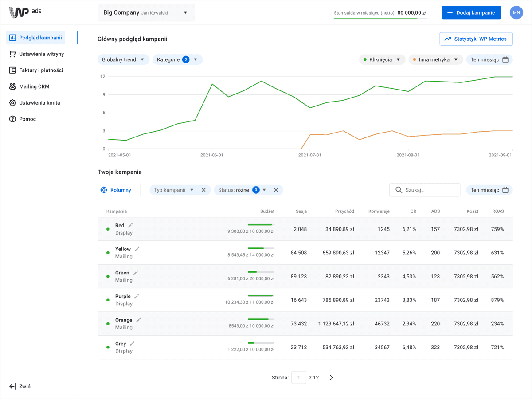Click the WP ads logo
The height and width of the screenshot is (399, 532).
[25, 12]
